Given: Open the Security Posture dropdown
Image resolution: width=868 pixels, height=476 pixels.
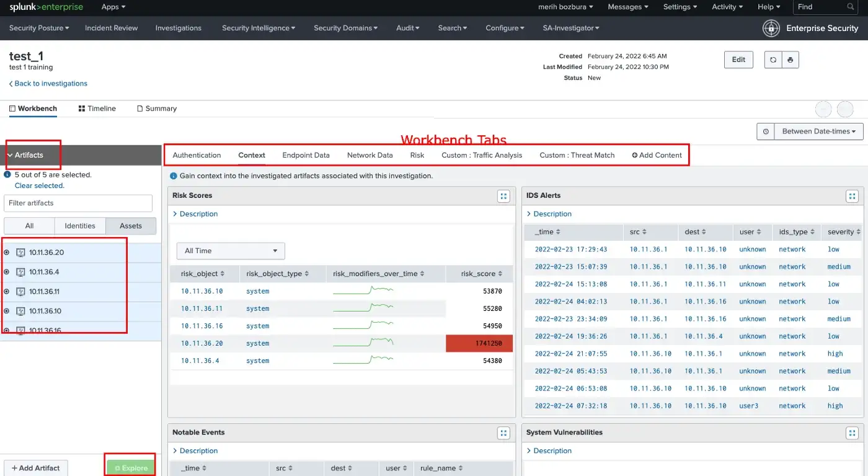Looking at the screenshot, I should (x=39, y=28).
